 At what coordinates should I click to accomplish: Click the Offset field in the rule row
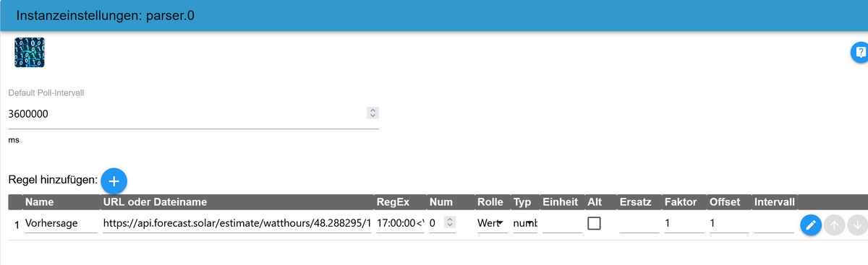728,225
